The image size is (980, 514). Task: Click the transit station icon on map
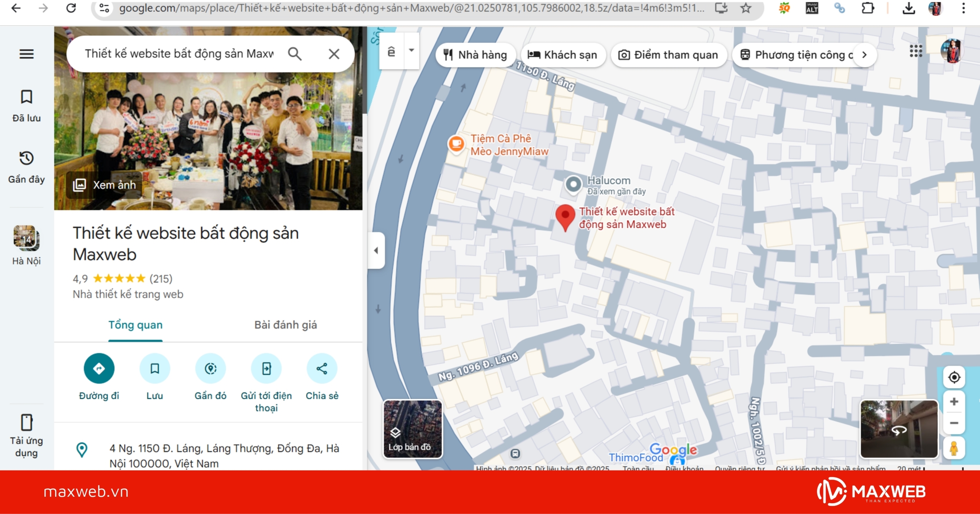pyautogui.click(x=515, y=454)
